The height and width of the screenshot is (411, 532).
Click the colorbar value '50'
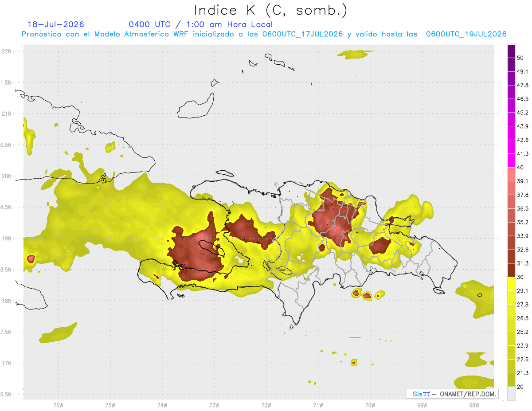click(520, 58)
